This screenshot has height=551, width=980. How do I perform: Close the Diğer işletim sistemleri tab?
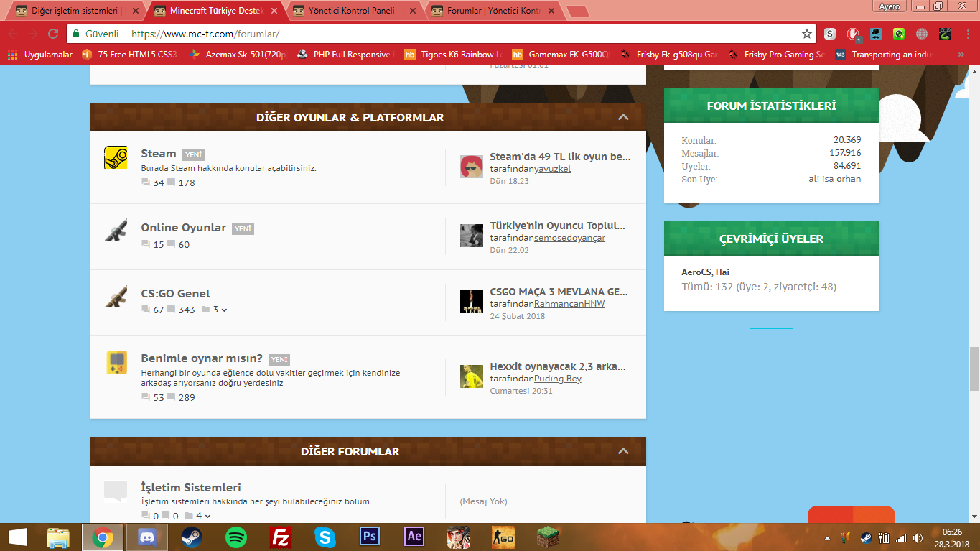(x=135, y=11)
